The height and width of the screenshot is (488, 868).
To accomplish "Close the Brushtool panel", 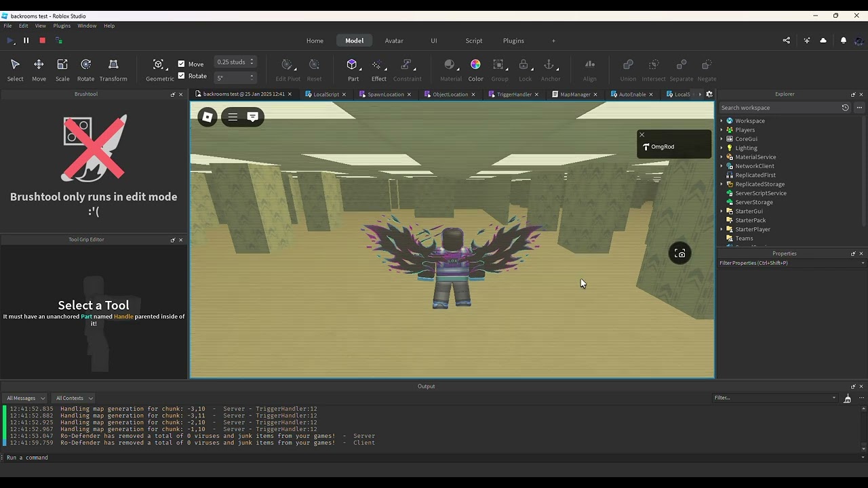I will click(x=180, y=94).
